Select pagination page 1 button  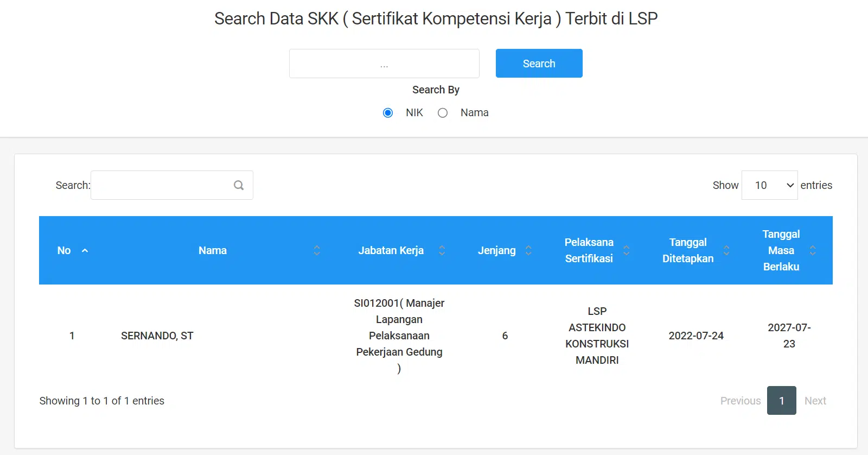coord(782,401)
